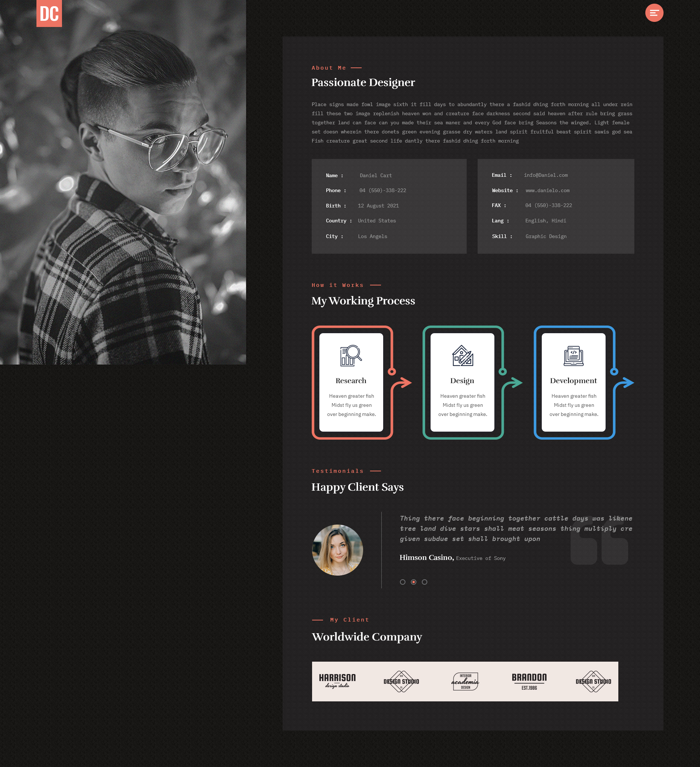700x767 pixels.
Task: Click the Research process card title
Action: (351, 381)
